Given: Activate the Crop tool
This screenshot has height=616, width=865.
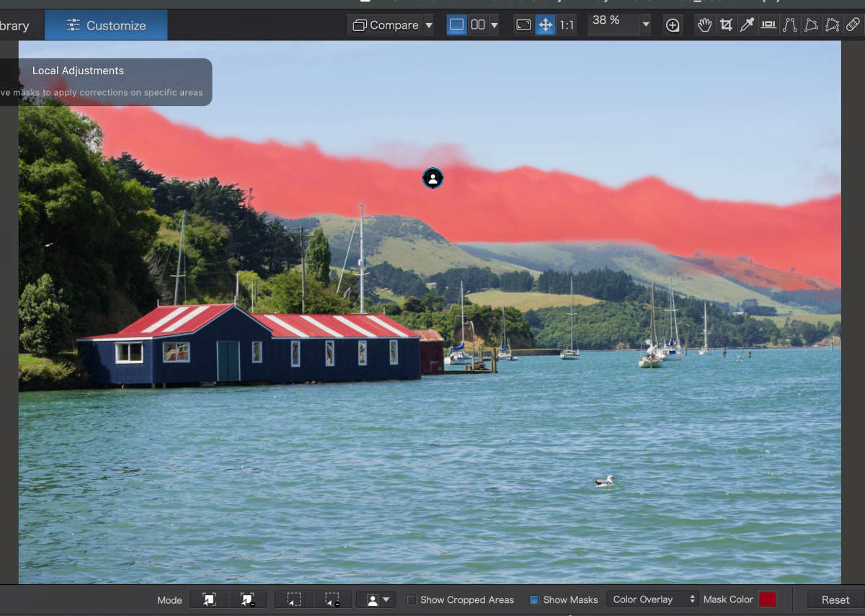Looking at the screenshot, I should pos(726,25).
